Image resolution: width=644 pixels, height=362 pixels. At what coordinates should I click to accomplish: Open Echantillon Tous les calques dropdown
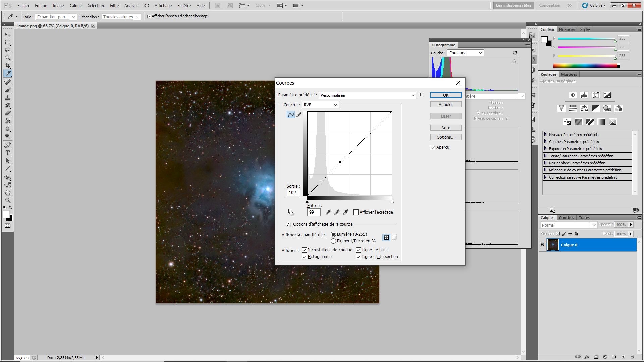[x=121, y=17]
